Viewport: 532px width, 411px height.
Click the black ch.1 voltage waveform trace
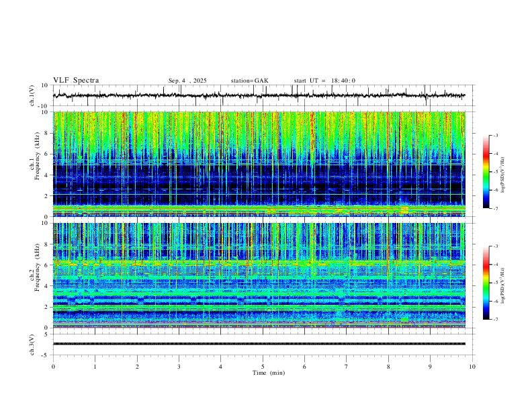(x=259, y=95)
